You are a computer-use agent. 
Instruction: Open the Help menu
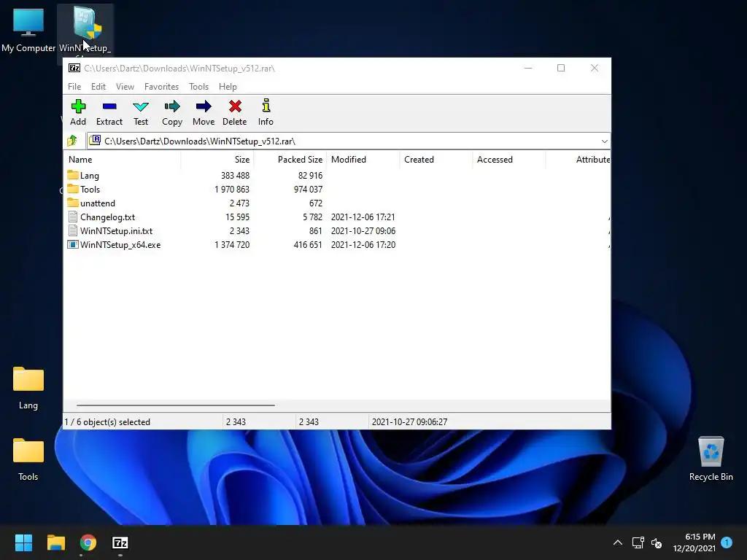[228, 87]
